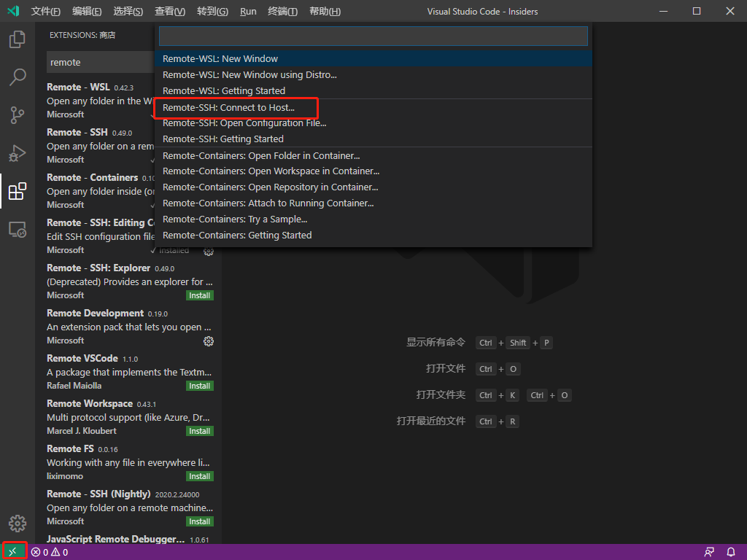Choose 'Remote-SSH: Getting Started' command
Image resolution: width=747 pixels, height=560 pixels.
373,139
